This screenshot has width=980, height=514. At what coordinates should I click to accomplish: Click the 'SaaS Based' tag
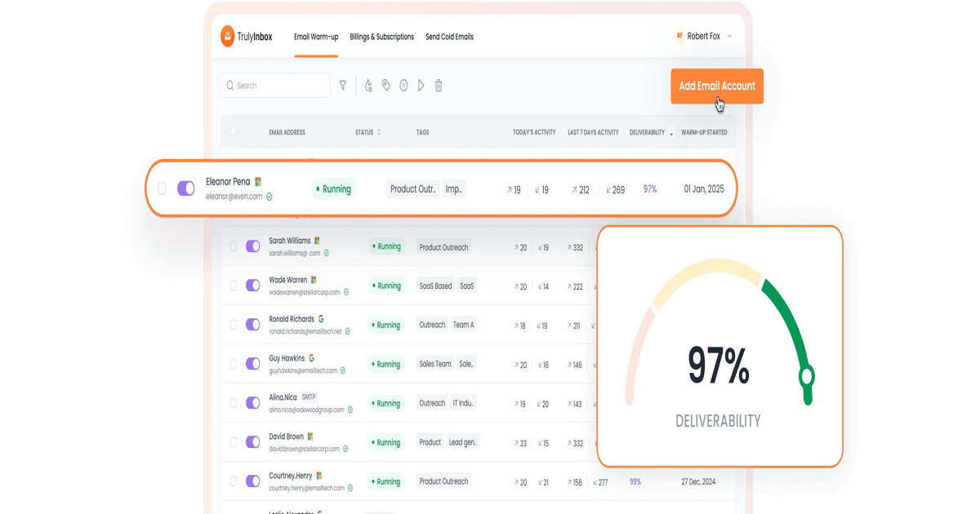pyautogui.click(x=435, y=286)
